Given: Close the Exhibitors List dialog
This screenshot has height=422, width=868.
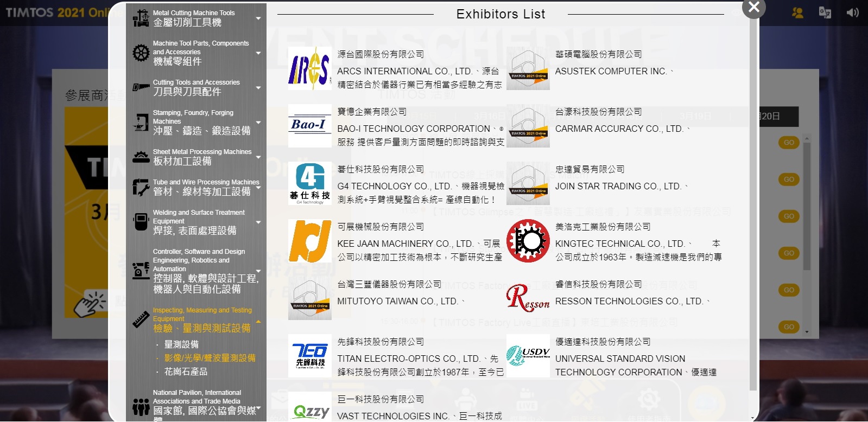Looking at the screenshot, I should (753, 7).
